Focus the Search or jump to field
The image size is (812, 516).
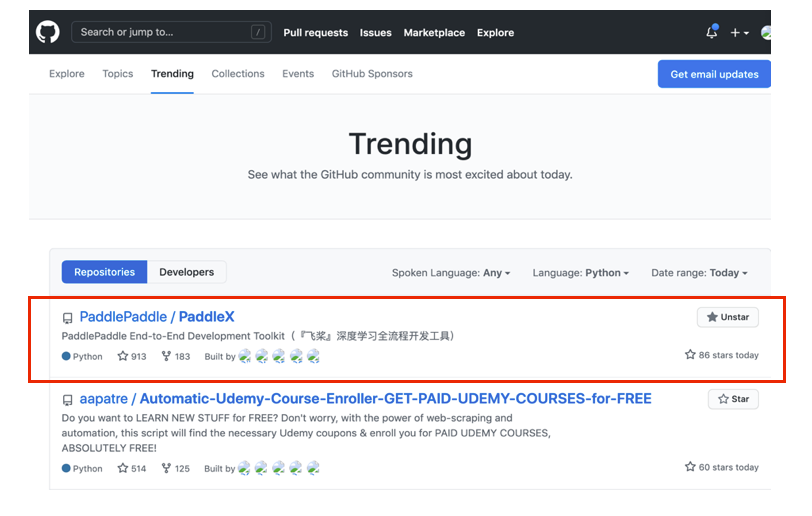[x=171, y=32]
